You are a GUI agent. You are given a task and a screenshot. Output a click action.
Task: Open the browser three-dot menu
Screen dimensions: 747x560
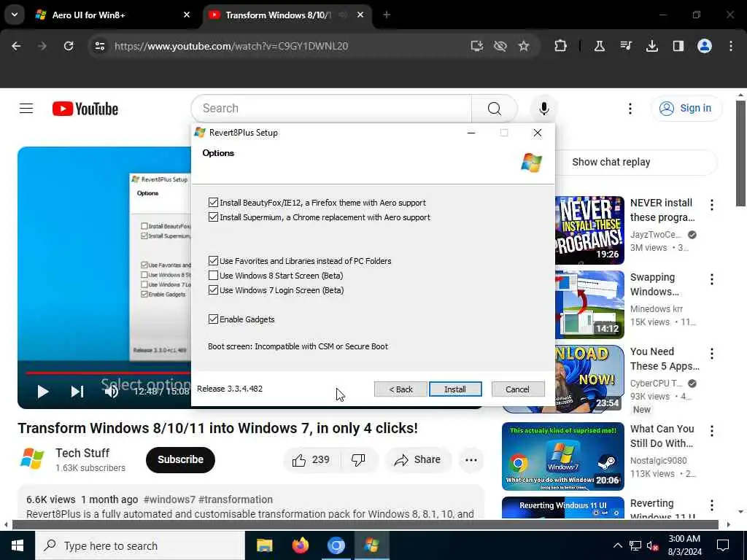click(731, 46)
